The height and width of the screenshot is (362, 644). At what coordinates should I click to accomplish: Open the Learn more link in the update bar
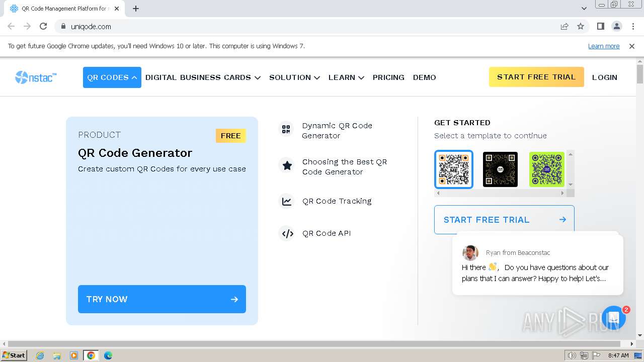tap(604, 46)
